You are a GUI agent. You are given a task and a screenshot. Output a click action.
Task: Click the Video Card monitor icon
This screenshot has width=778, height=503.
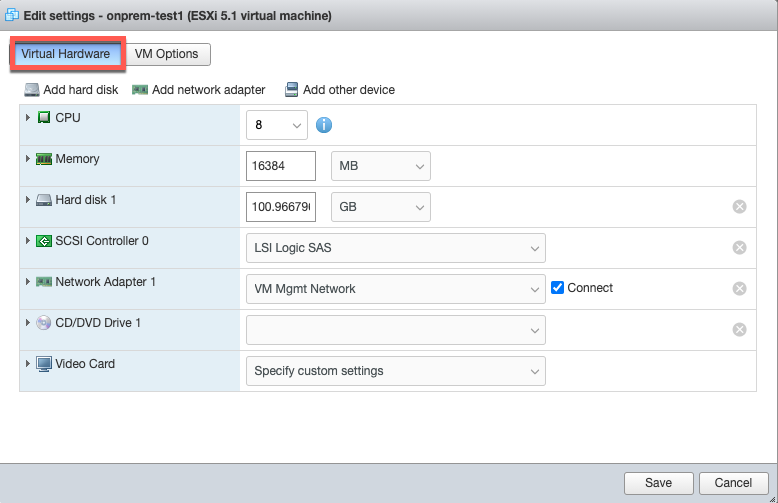click(x=44, y=364)
